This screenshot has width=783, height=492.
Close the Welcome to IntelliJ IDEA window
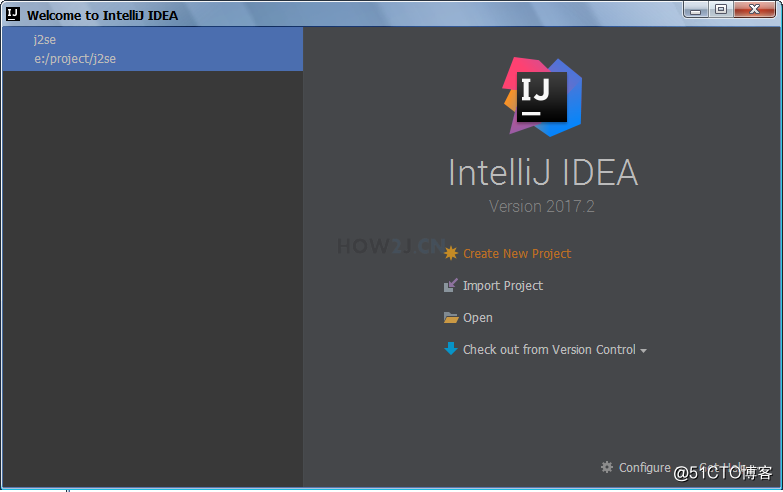pyautogui.click(x=755, y=9)
